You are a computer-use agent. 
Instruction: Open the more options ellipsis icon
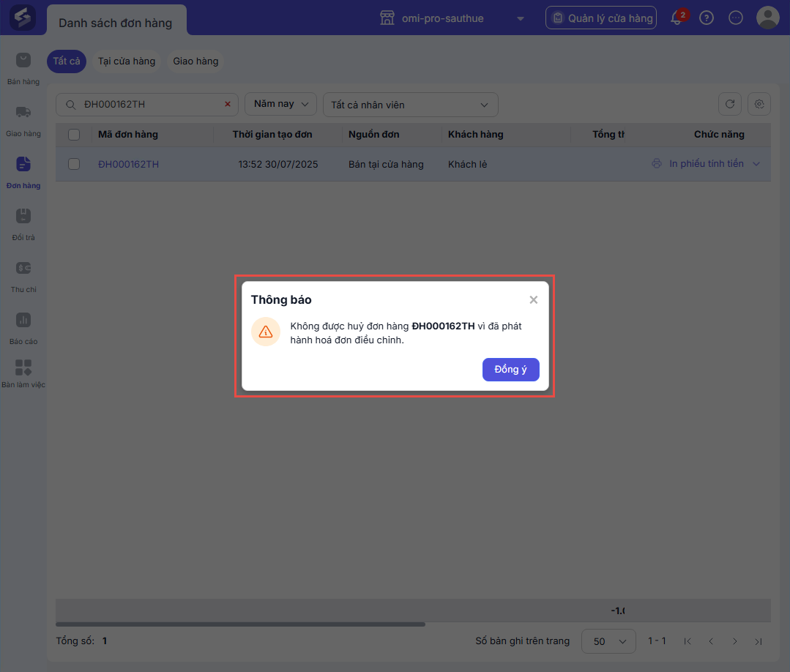click(x=736, y=18)
